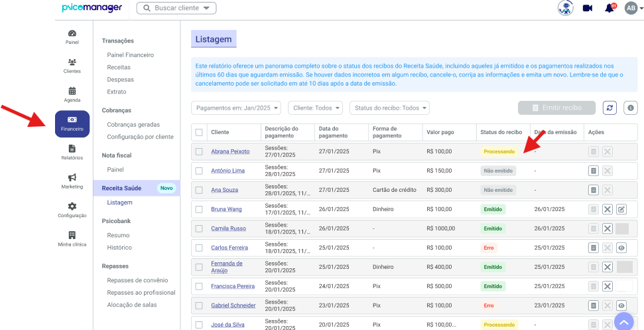Open Psicobank Resumo item
The image size is (644, 330).
[x=118, y=236]
